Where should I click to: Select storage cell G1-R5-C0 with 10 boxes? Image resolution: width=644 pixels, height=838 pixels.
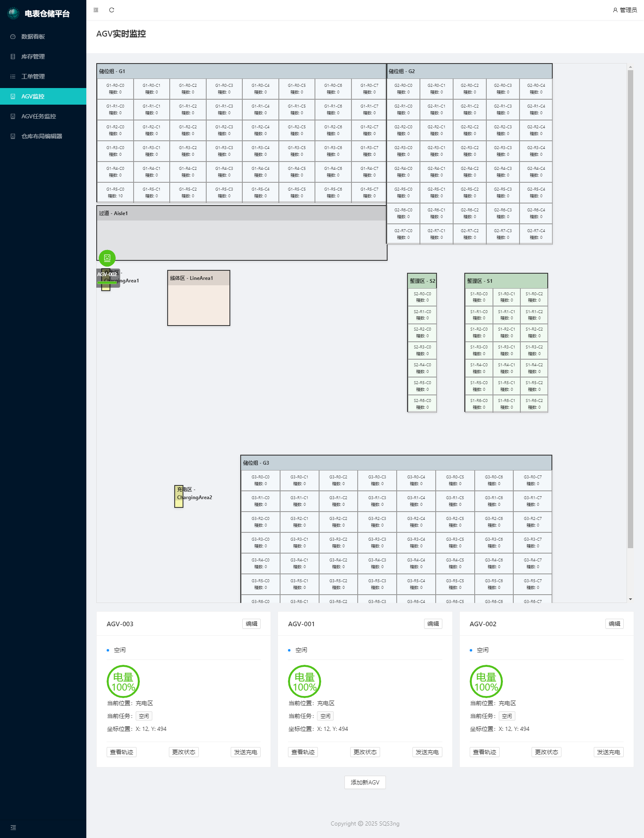click(115, 192)
